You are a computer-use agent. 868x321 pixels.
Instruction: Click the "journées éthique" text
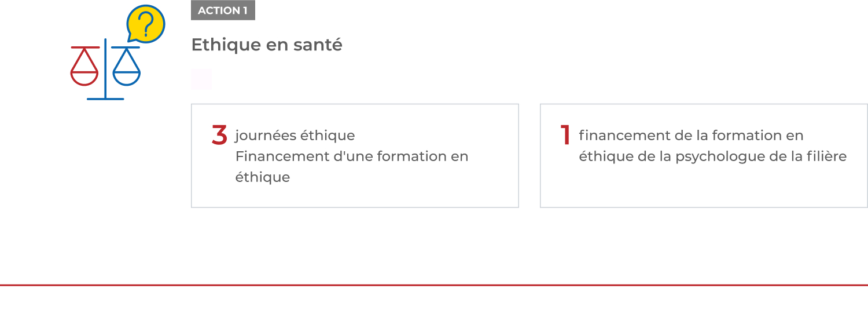click(295, 136)
